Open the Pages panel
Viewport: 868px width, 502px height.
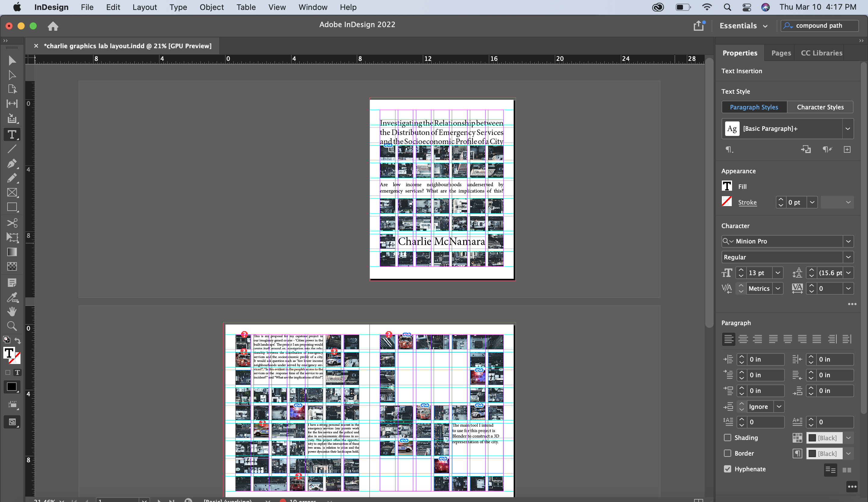pos(781,53)
